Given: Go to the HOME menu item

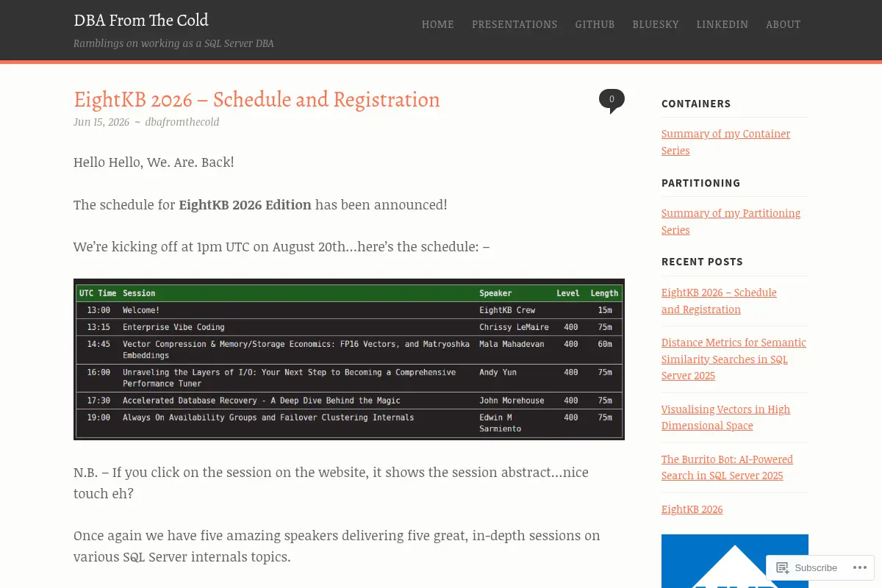Looking at the screenshot, I should pos(438,24).
